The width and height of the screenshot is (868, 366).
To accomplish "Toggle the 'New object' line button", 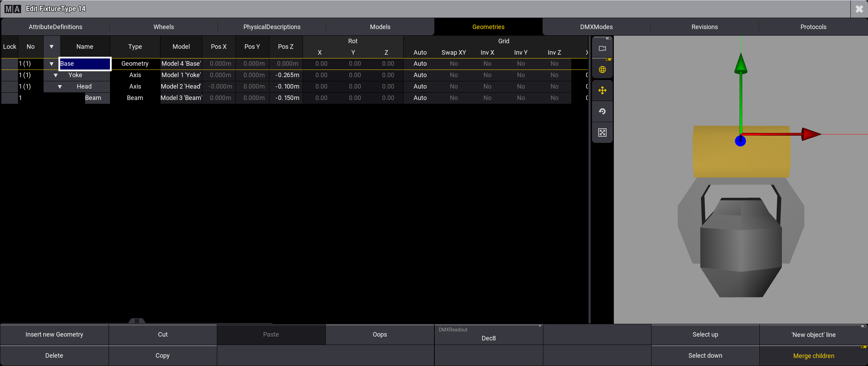I will [813, 335].
